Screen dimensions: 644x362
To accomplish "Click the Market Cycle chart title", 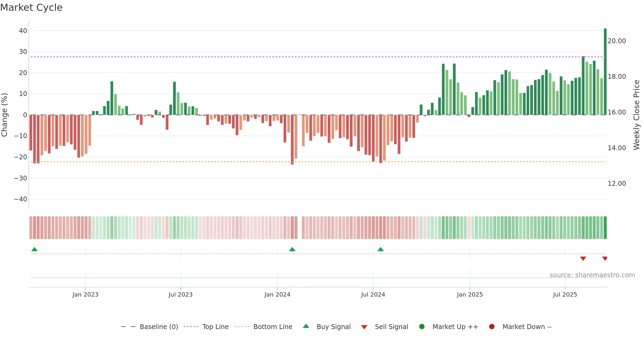I will pos(31,8).
